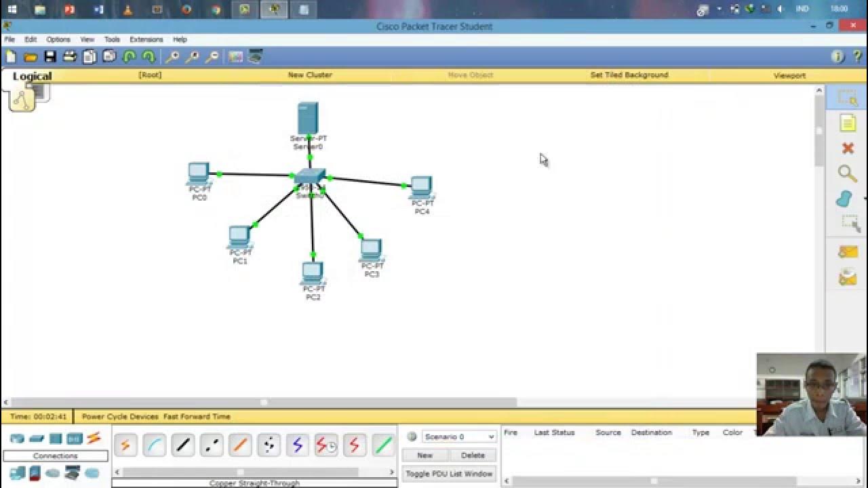Select End Devices category icon
The width and height of the screenshot is (868, 488).
point(17,472)
